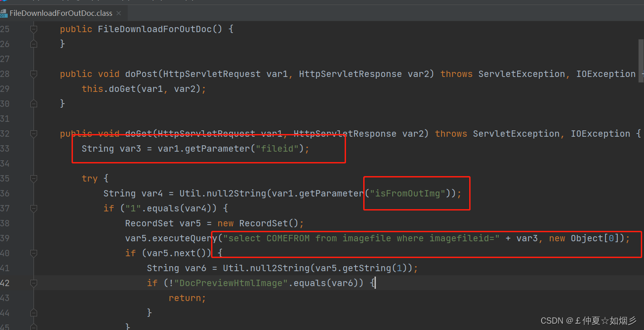Click line number 34 in the gutter

click(x=5, y=163)
